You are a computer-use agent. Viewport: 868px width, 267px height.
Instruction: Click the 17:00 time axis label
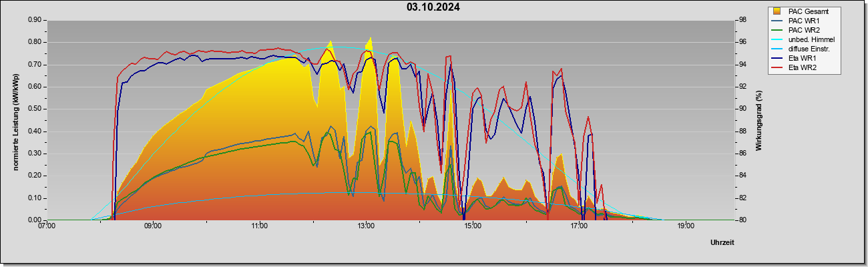[x=579, y=226]
